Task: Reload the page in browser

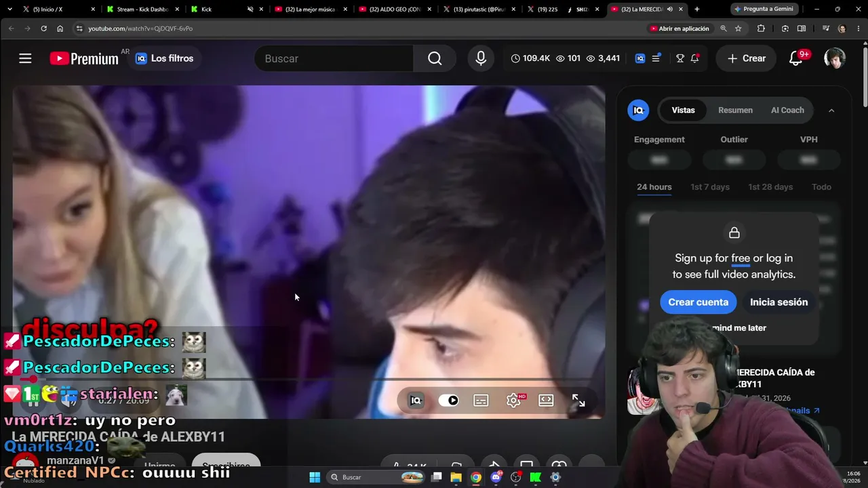Action: [43, 28]
